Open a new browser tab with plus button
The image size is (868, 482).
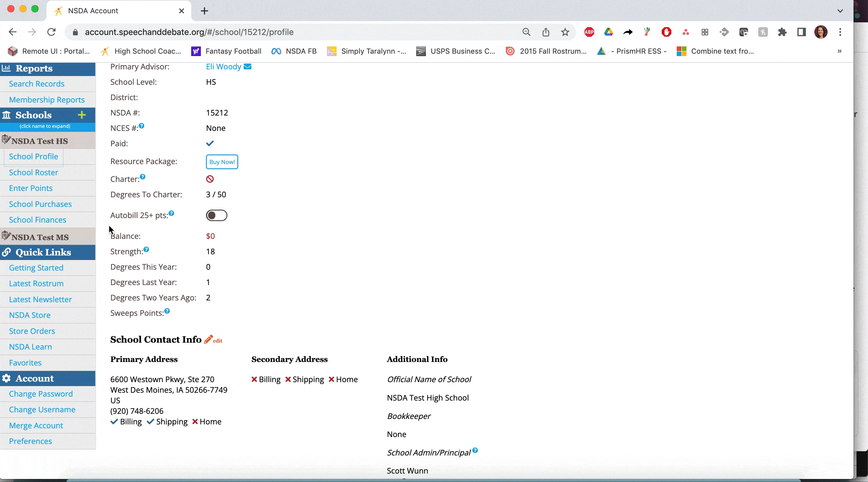(x=204, y=11)
